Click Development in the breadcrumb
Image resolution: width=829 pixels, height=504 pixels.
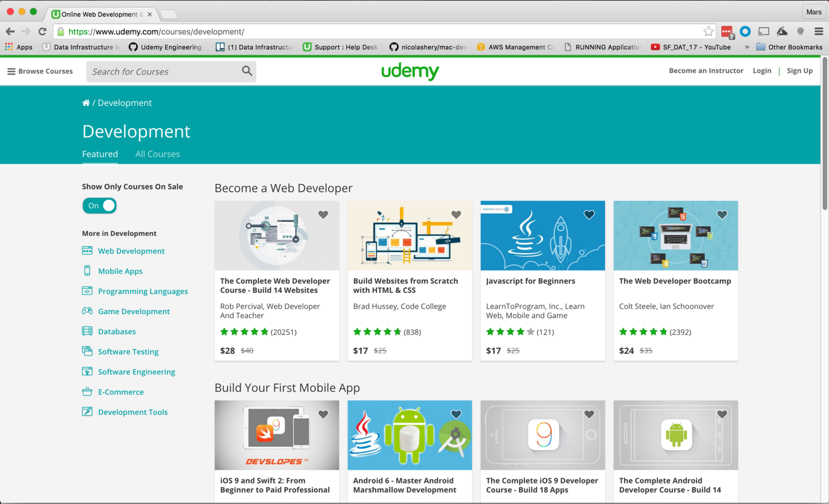124,102
